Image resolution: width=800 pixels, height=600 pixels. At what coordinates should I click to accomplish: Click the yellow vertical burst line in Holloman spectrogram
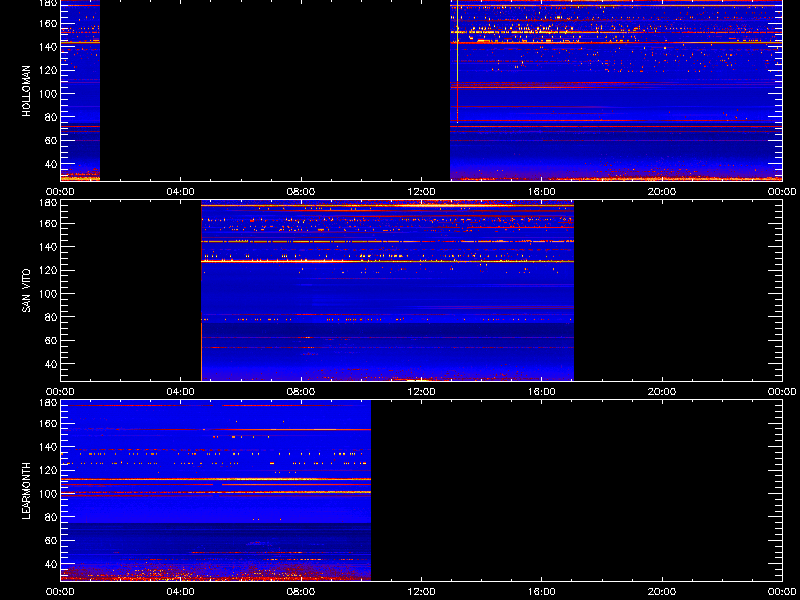[458, 61]
